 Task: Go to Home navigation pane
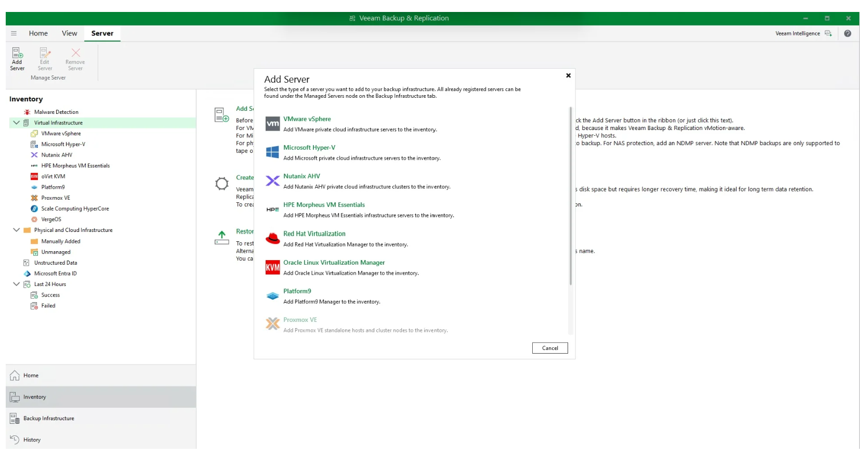pyautogui.click(x=101, y=375)
